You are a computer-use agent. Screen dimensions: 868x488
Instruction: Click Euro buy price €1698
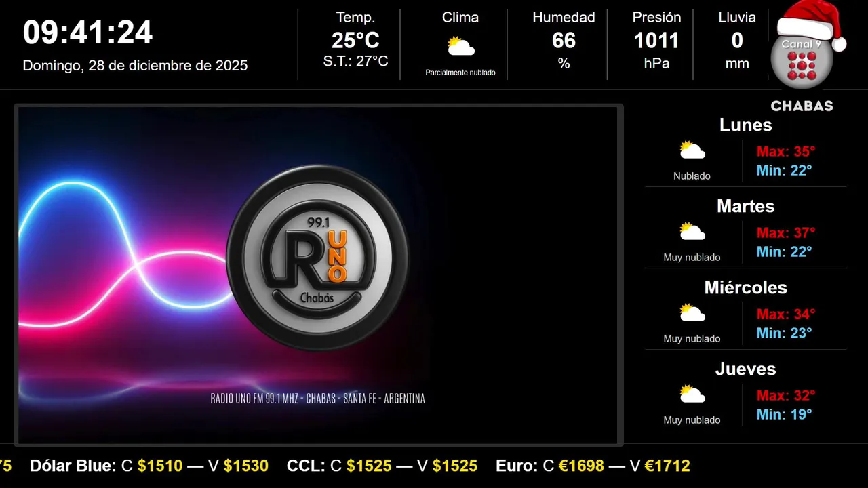pyautogui.click(x=582, y=466)
